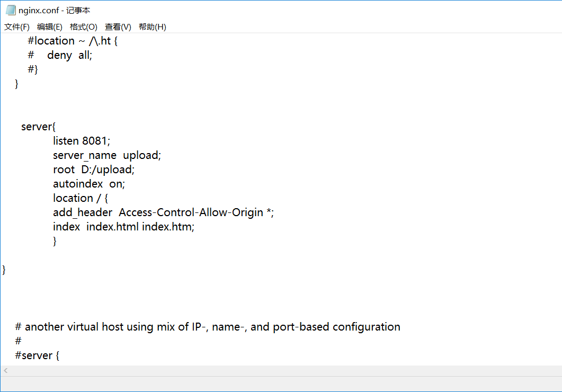Place cursor on the 'listen 8081;' line
The height and width of the screenshot is (392, 562).
(82, 141)
